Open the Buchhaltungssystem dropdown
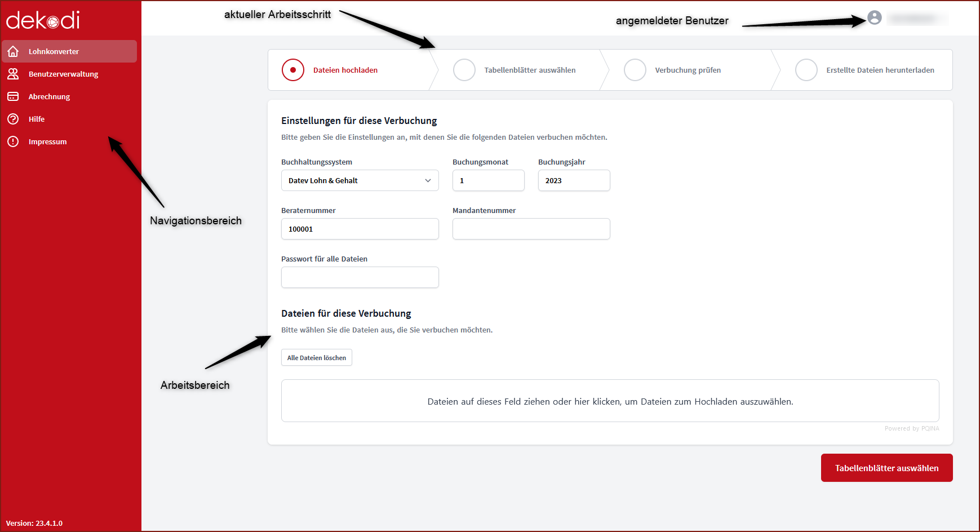 [360, 180]
